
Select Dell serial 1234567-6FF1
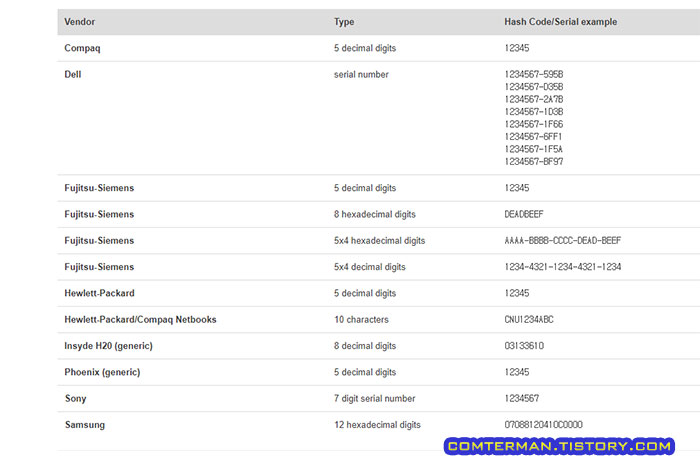(533, 137)
